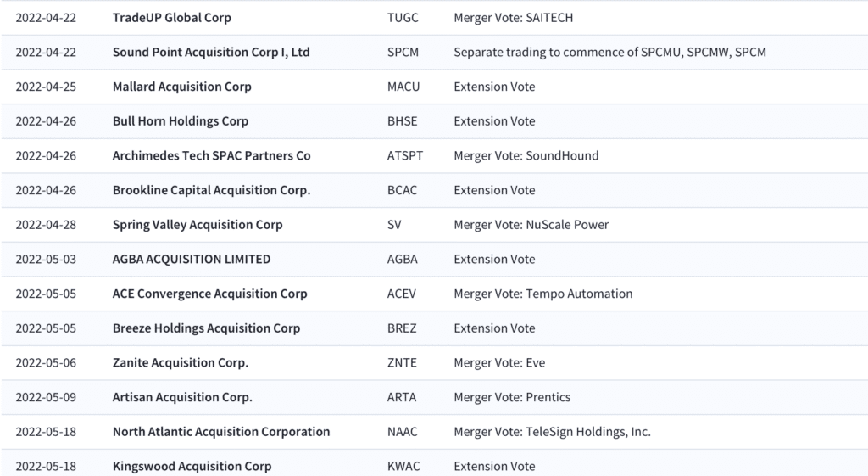868x476 pixels.
Task: Open Brookline Capital Acquisition Corp. entry
Action: coord(211,190)
